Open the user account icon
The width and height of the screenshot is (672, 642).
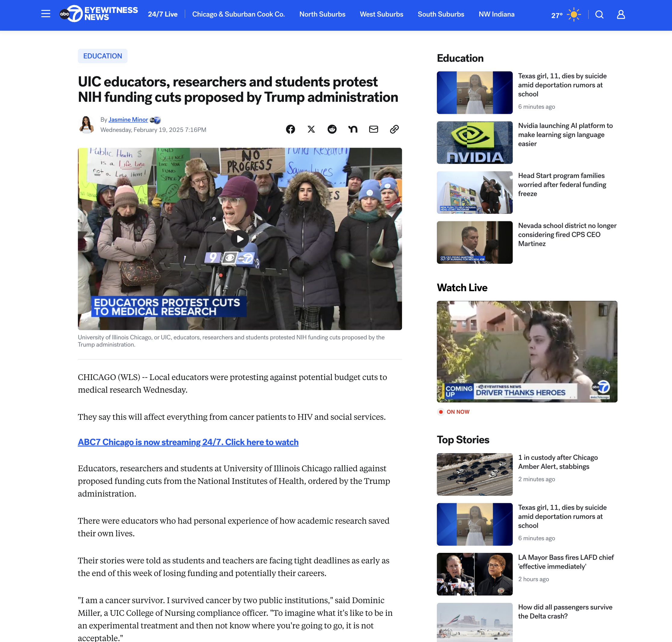tap(621, 14)
